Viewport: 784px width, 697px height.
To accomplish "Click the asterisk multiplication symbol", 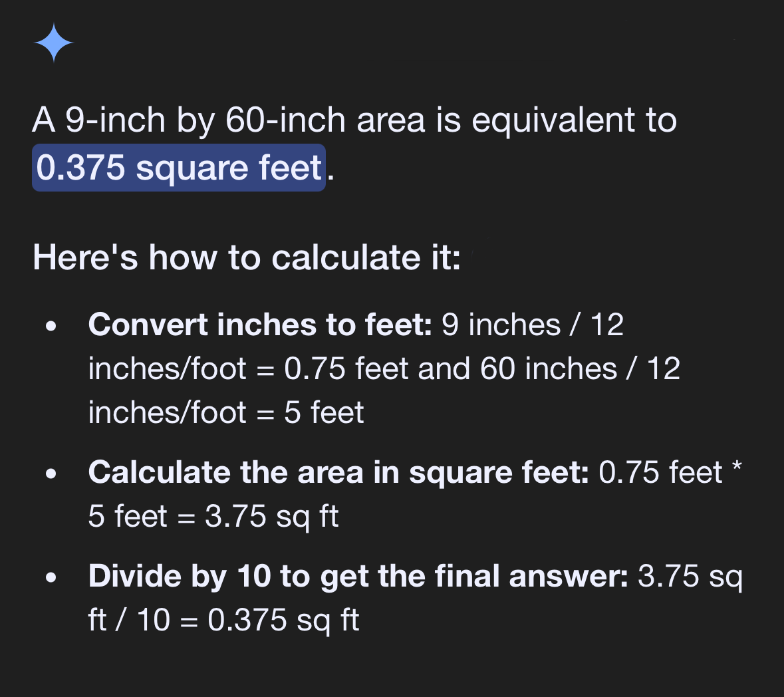I will tap(736, 468).
